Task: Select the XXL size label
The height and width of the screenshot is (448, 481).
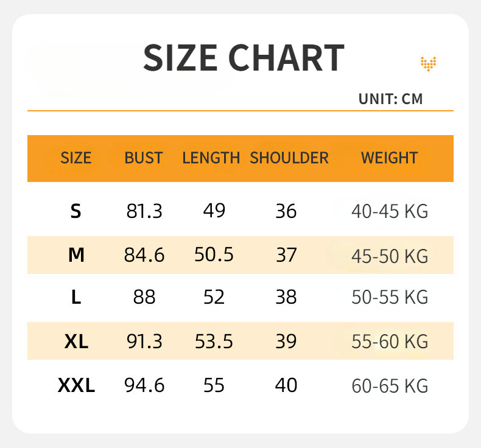Action: pos(76,385)
